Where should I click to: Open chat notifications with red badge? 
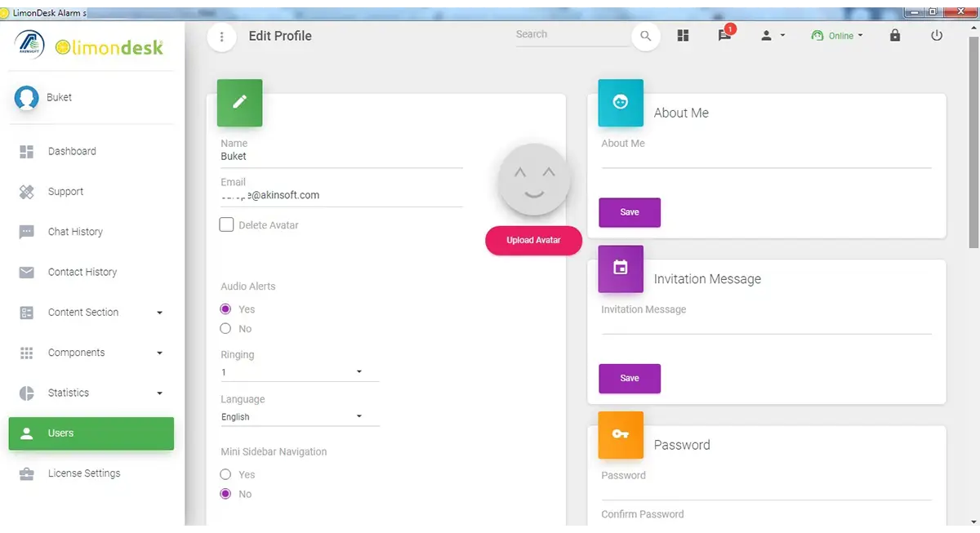[x=725, y=34]
